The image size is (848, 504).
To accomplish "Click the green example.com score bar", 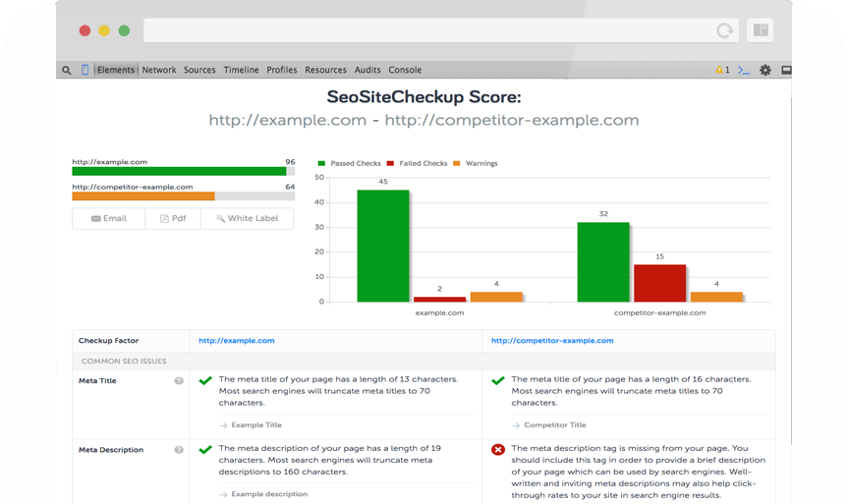I will coord(179,171).
